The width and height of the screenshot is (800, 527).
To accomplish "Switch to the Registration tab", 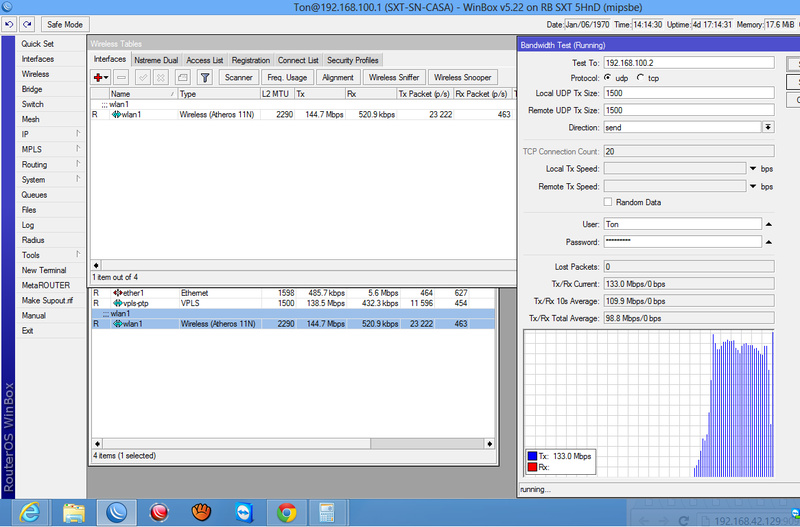I will pos(251,60).
